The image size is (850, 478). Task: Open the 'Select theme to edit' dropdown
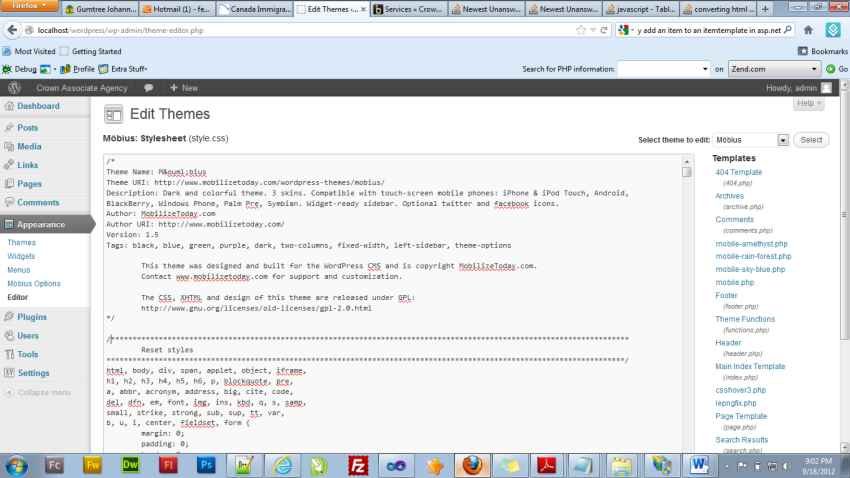[782, 141]
